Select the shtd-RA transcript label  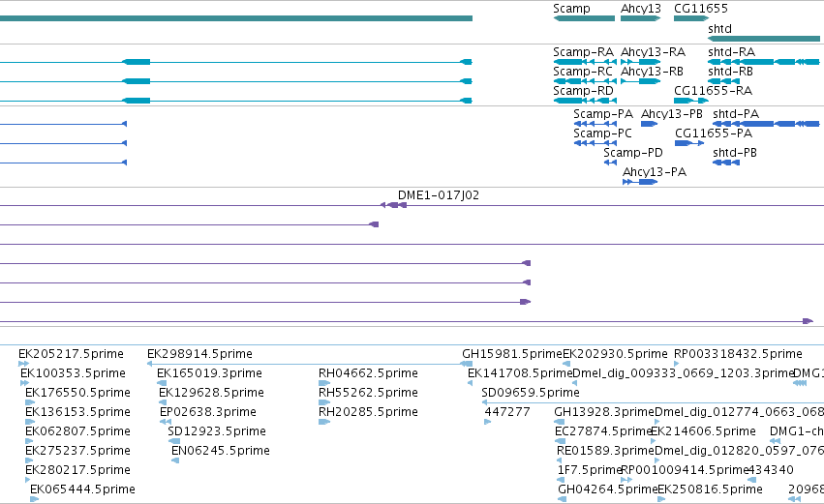[x=731, y=52]
